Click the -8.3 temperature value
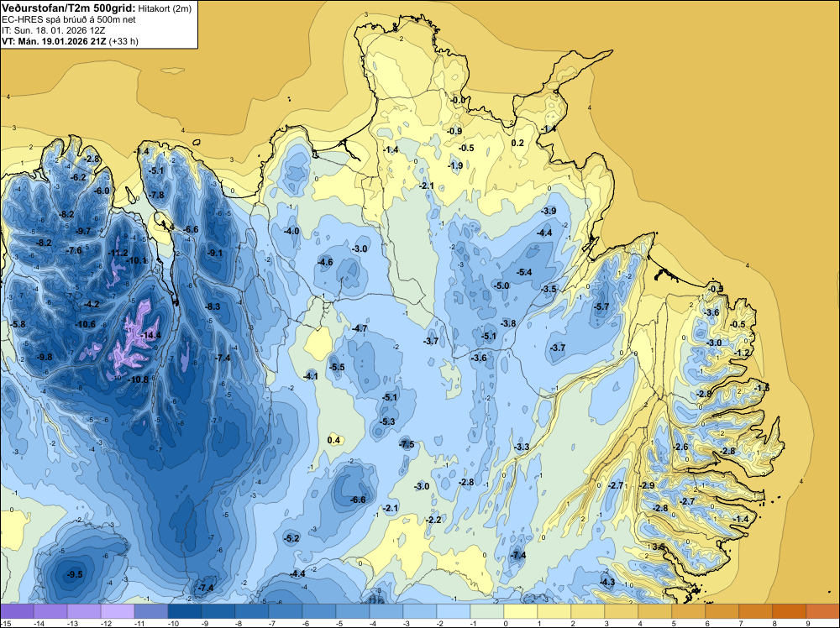 [x=213, y=306]
